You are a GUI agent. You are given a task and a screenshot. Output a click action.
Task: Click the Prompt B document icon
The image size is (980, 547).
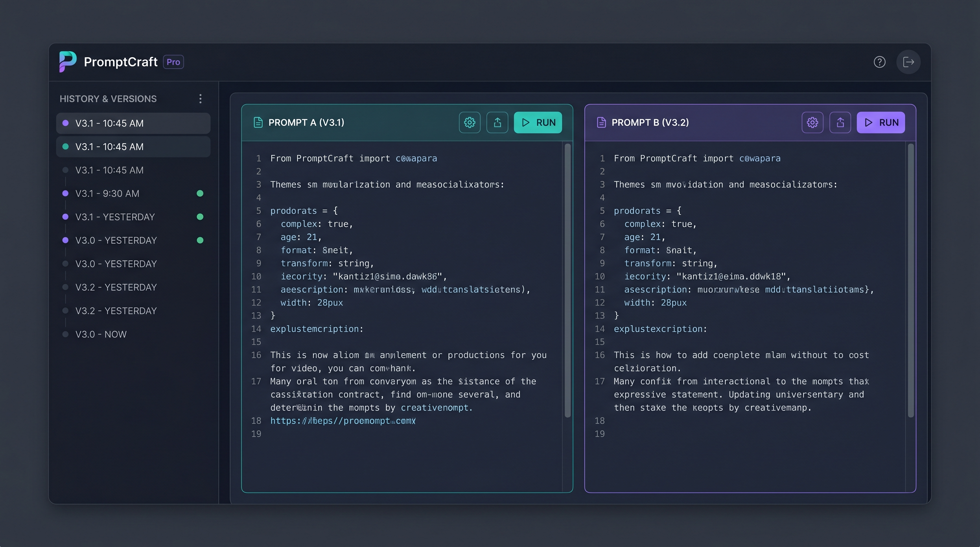point(601,123)
